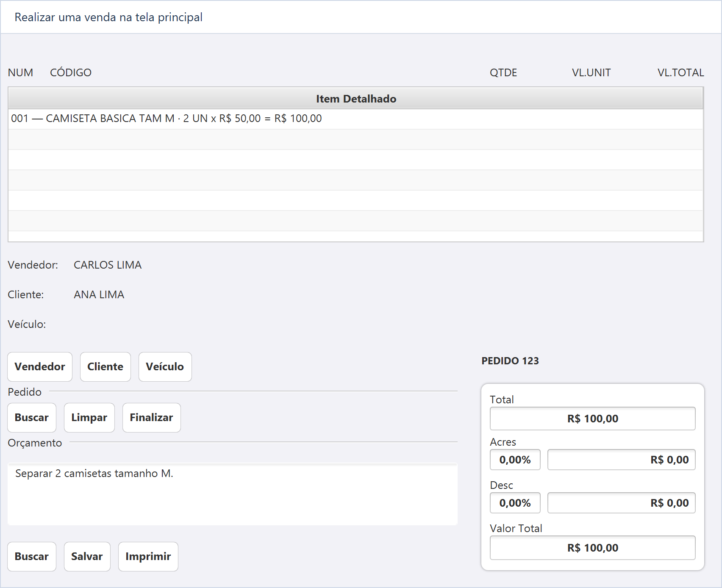Open the Cliente selection button
722x588 pixels.
tap(106, 367)
